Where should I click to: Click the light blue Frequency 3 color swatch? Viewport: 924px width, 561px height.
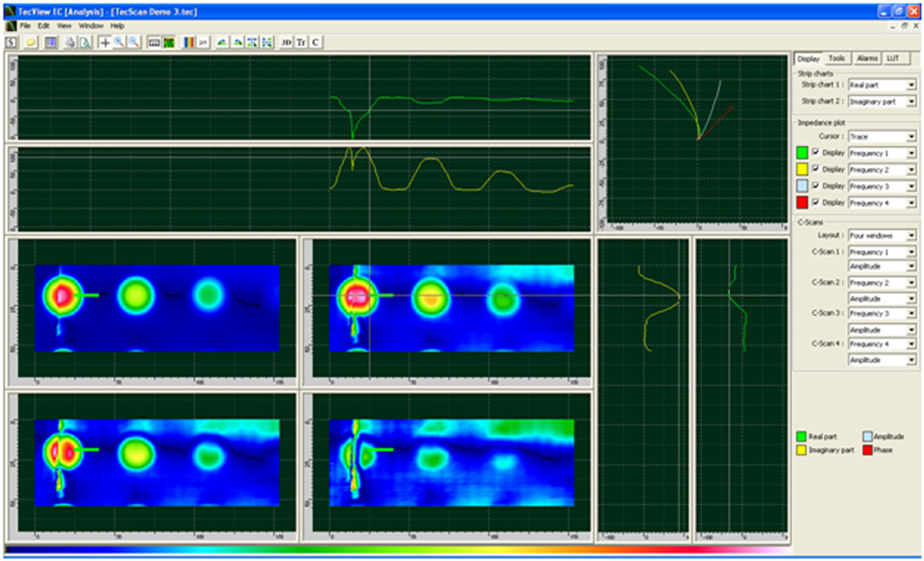(x=802, y=186)
